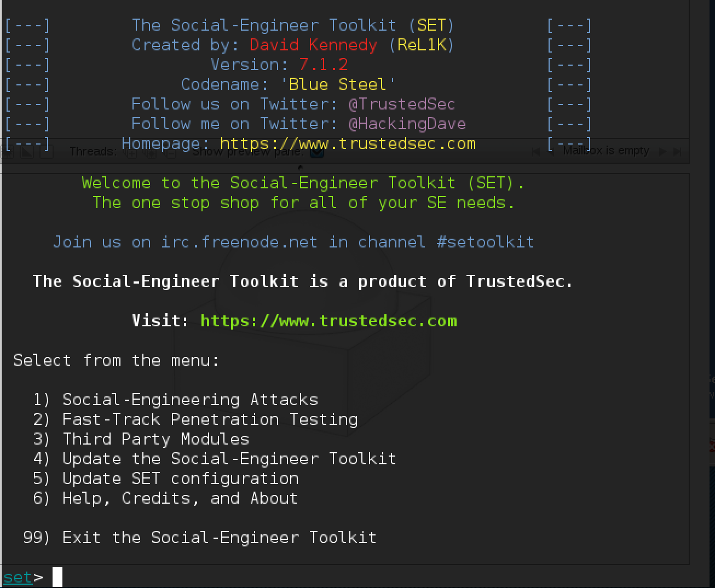Select the Social-Engineering Attacks menu option

[190, 400]
